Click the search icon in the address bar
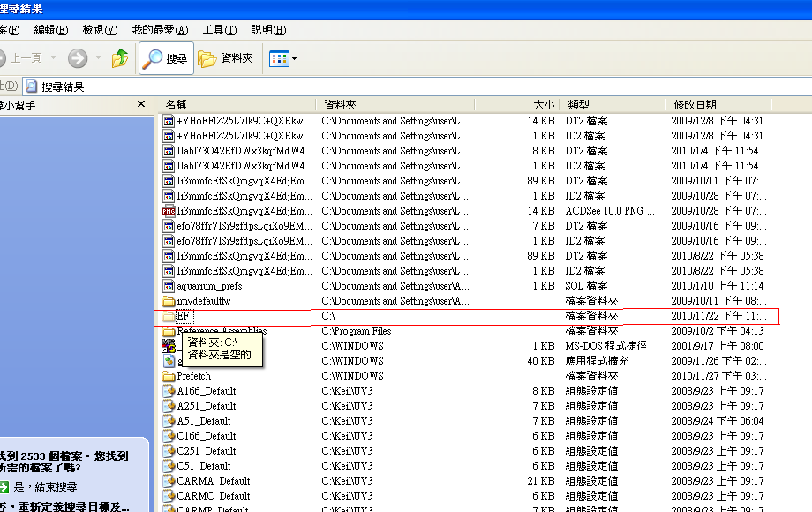Screen dimensions: 812x512 coord(32,87)
